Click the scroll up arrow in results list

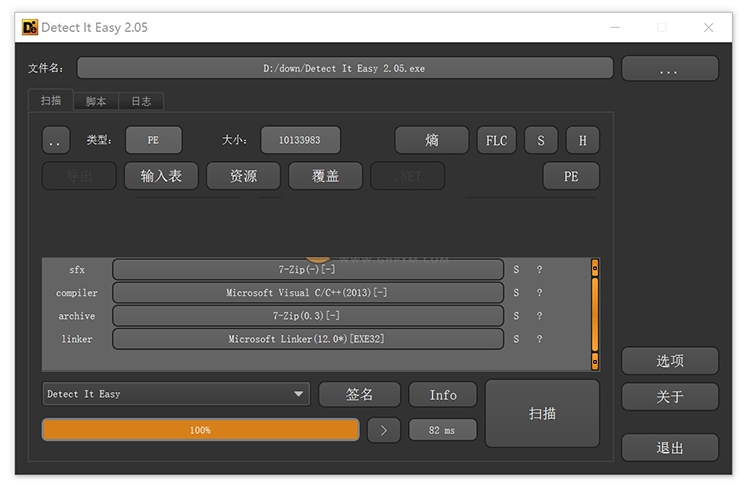(x=595, y=268)
